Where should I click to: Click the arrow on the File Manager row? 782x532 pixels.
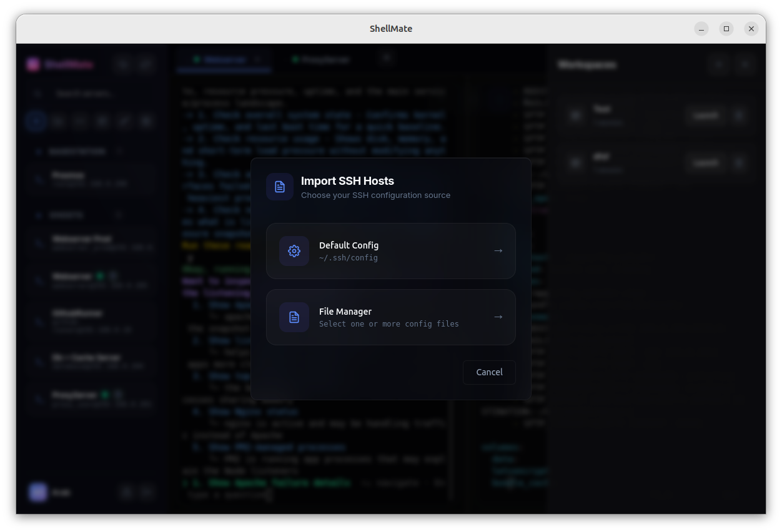498,317
